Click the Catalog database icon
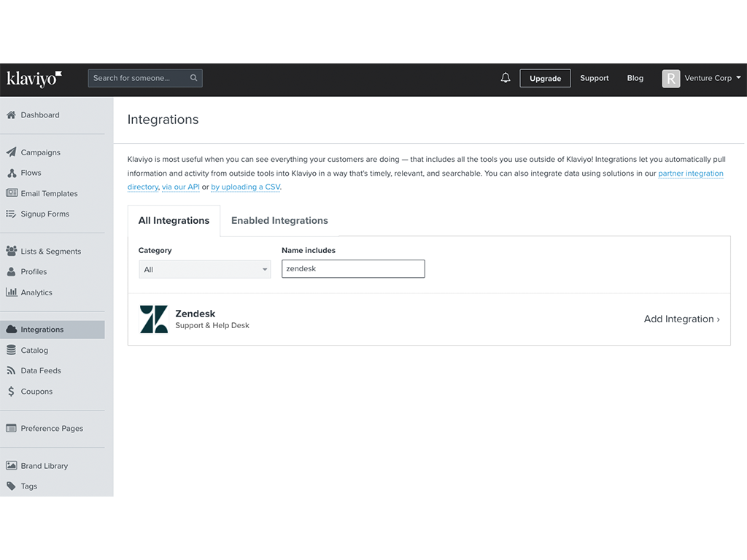The height and width of the screenshot is (560, 747). 11,350
